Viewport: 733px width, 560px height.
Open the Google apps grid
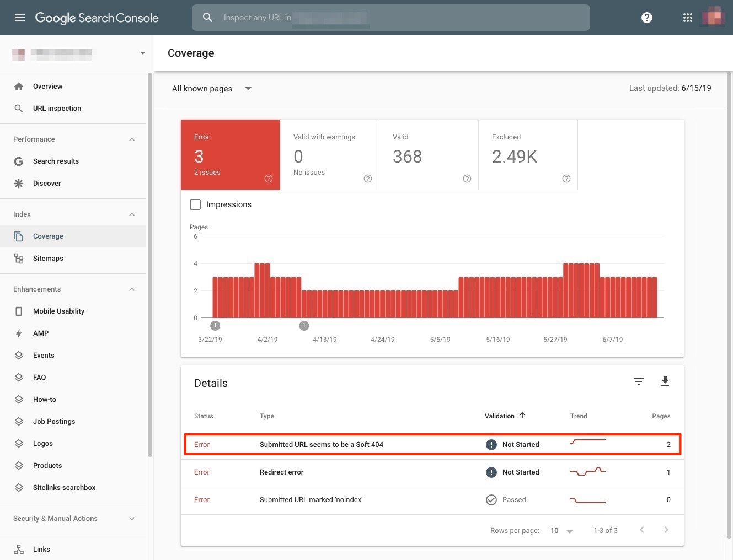point(687,18)
